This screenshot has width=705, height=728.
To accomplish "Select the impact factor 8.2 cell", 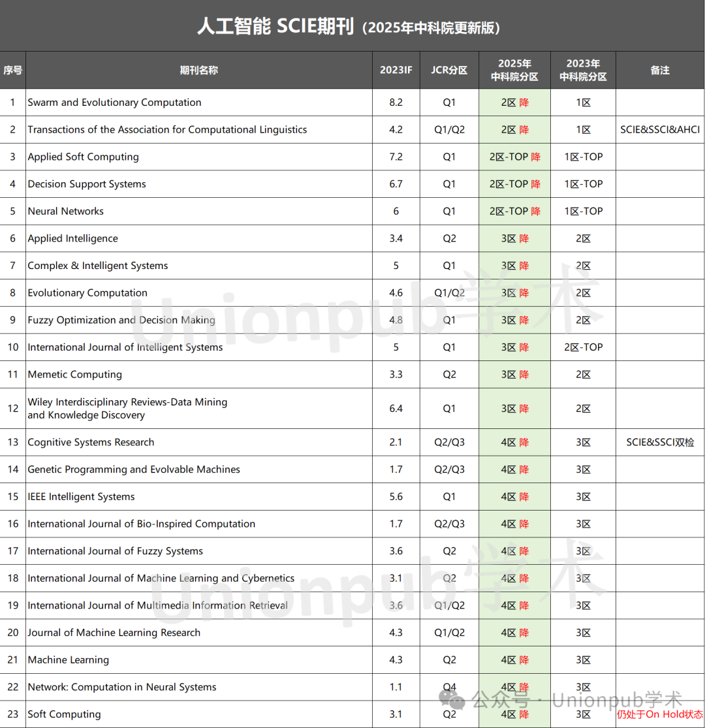I will [396, 102].
